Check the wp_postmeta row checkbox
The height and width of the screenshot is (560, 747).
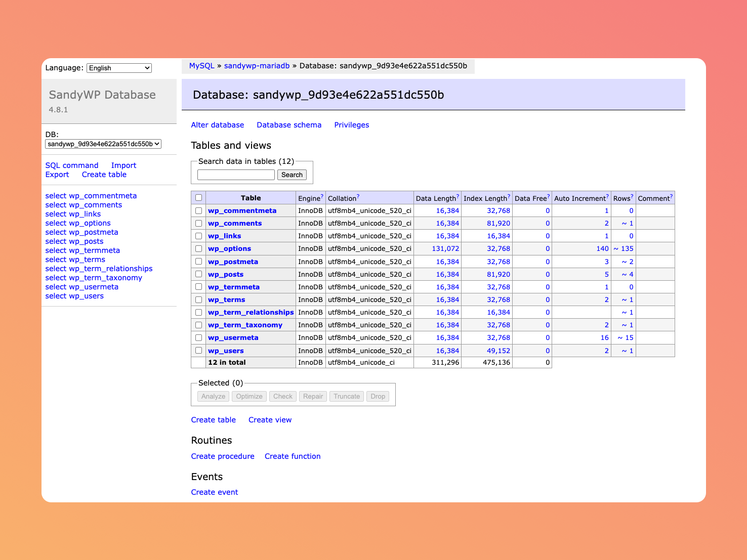(x=198, y=262)
